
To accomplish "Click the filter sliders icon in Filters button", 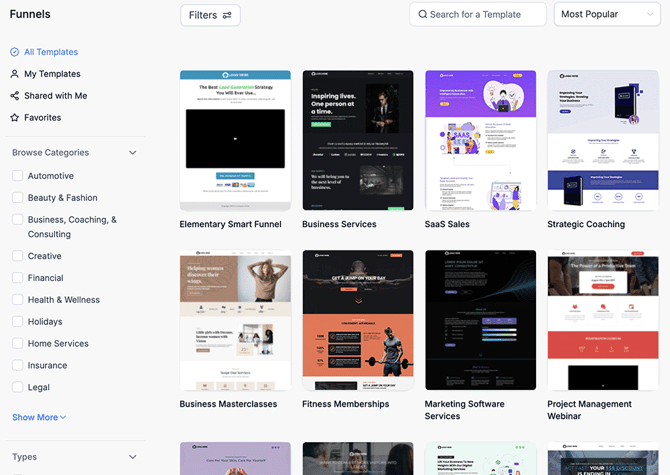I will (x=227, y=15).
